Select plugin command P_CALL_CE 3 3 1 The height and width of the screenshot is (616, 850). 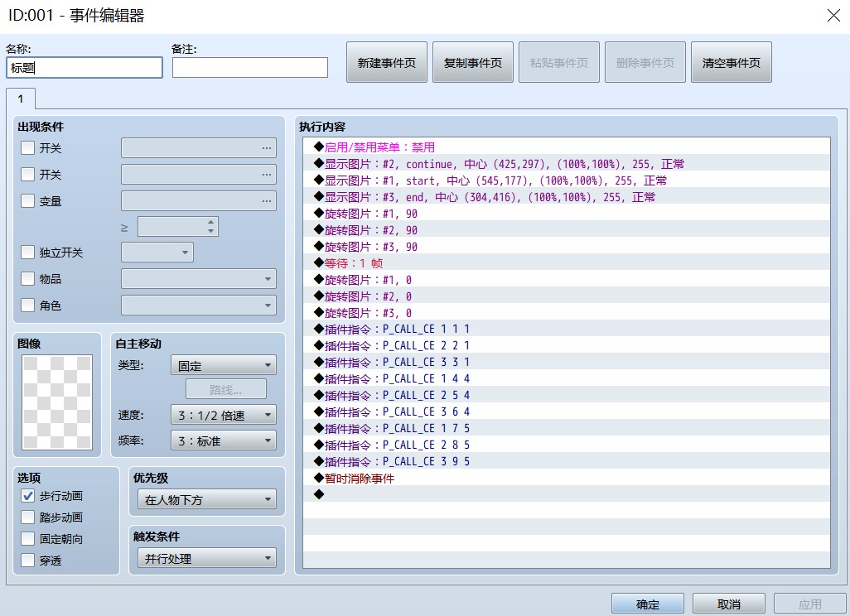tap(567, 362)
